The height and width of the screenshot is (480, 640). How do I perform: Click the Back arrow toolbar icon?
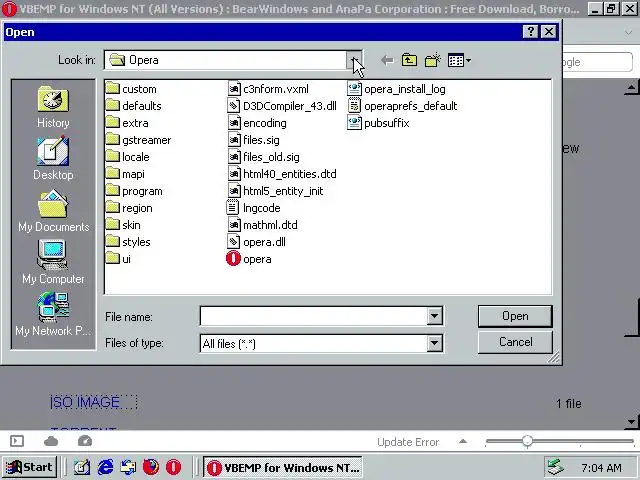pos(387,61)
